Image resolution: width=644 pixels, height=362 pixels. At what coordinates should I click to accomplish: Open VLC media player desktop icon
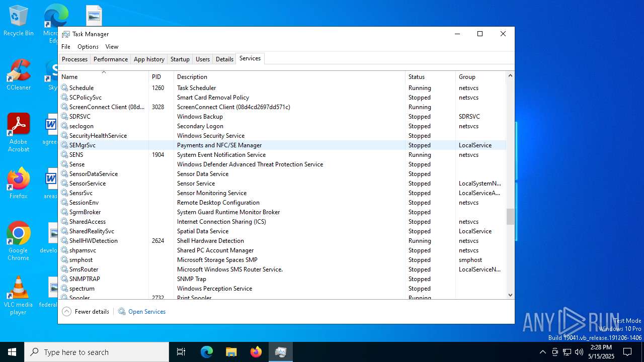(x=19, y=296)
